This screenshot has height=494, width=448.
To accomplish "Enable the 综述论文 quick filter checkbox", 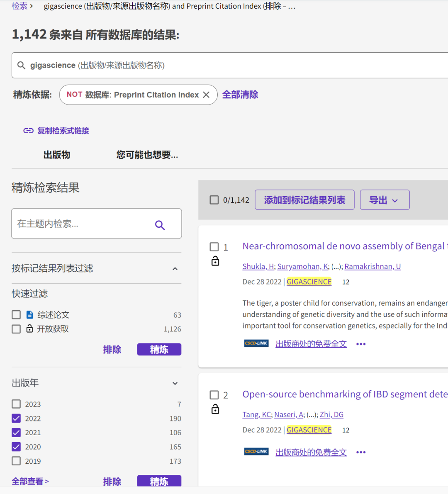I will (16, 314).
